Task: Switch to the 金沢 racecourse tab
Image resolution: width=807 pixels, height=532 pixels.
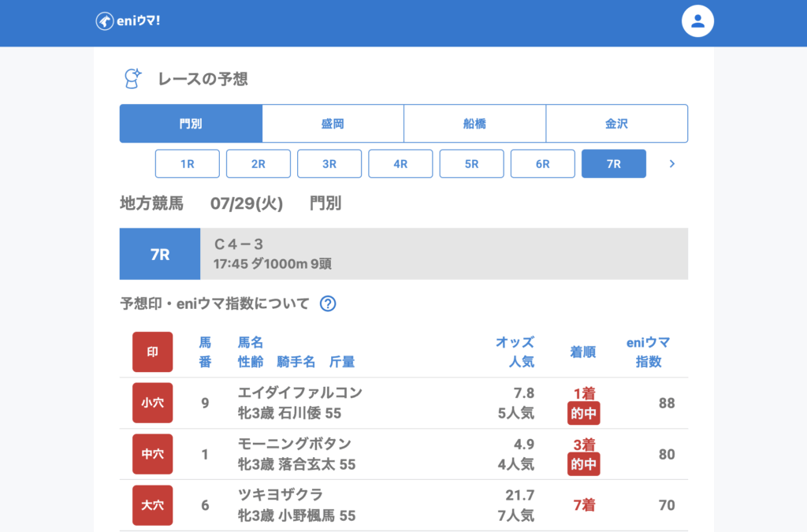Action: [x=616, y=124]
